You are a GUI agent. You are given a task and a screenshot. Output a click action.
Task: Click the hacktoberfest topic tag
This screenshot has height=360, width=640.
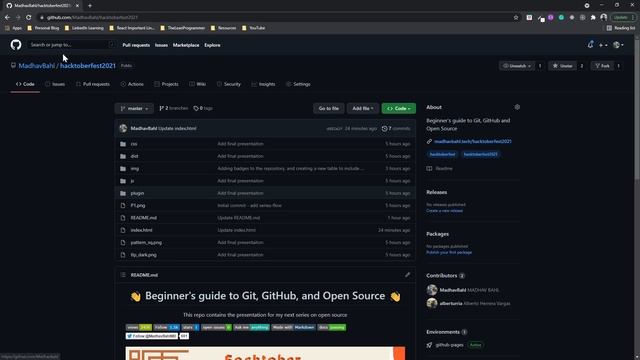442,154
